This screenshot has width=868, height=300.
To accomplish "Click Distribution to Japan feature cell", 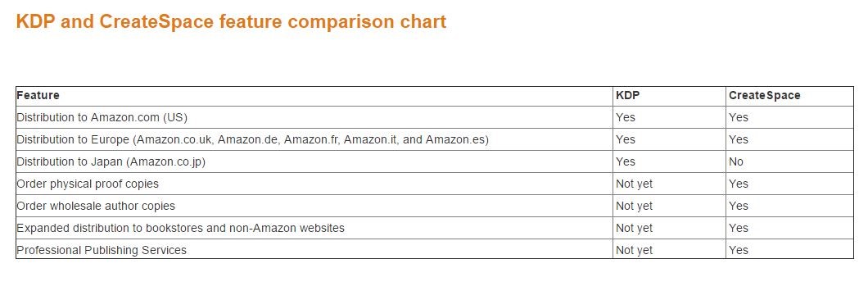I will (314, 162).
